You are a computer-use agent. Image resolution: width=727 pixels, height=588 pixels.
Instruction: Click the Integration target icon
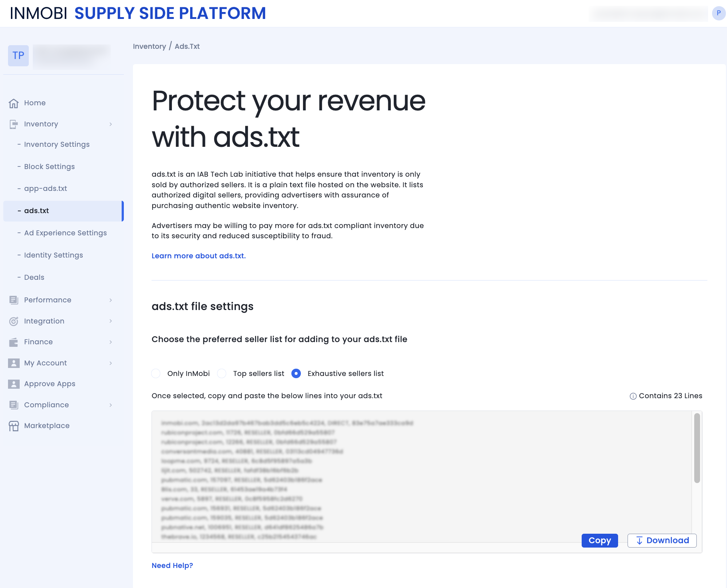[x=13, y=321]
